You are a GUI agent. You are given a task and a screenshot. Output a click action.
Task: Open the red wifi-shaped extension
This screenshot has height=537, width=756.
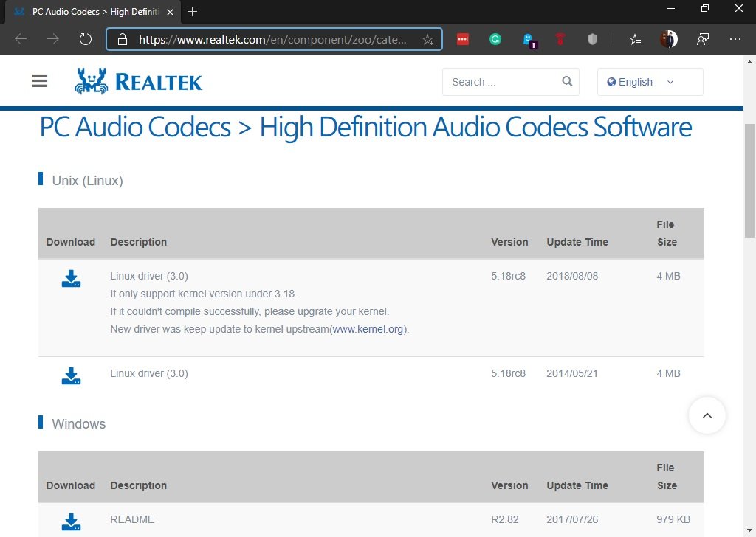(x=560, y=39)
